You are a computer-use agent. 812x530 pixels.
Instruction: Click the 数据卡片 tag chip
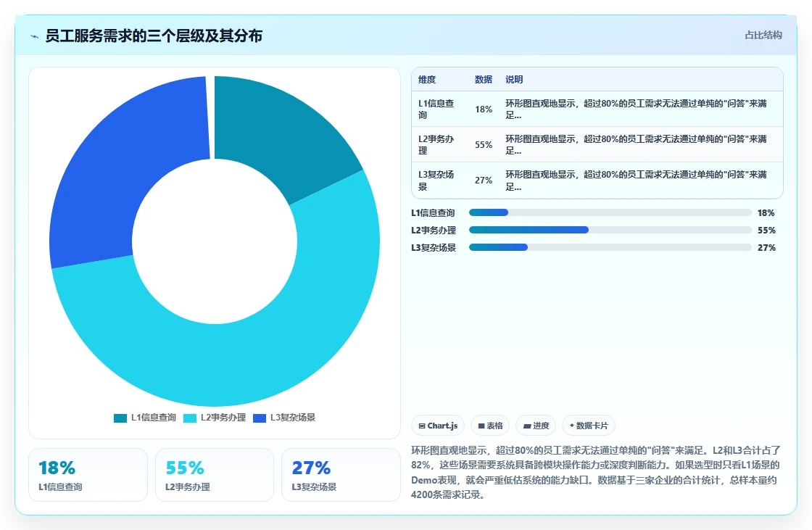[x=589, y=426]
